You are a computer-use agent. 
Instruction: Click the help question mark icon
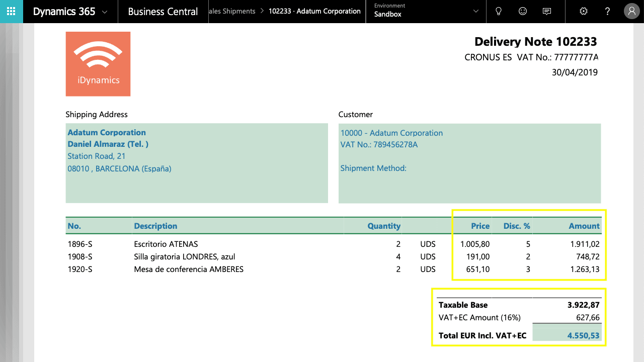coord(608,11)
